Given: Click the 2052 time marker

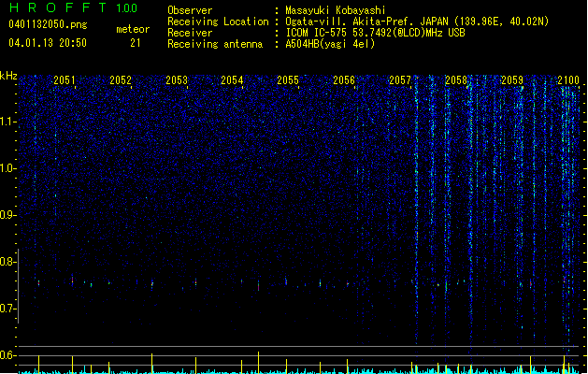Looking at the screenshot, I should [121, 80].
